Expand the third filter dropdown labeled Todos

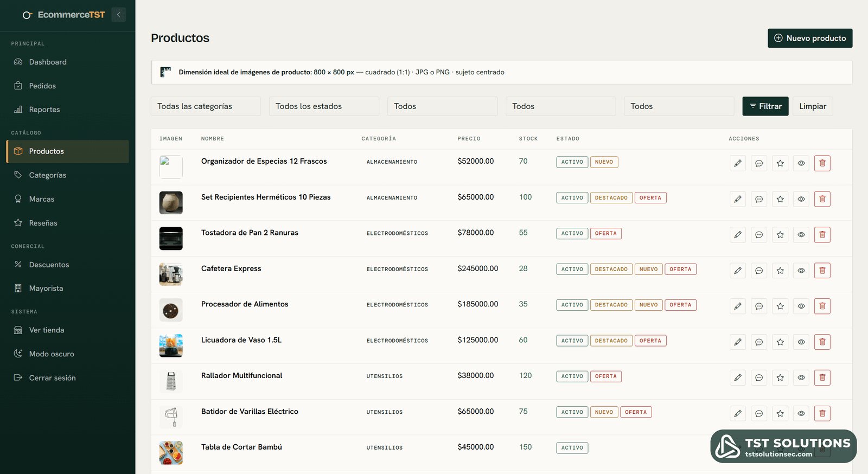[x=442, y=106]
